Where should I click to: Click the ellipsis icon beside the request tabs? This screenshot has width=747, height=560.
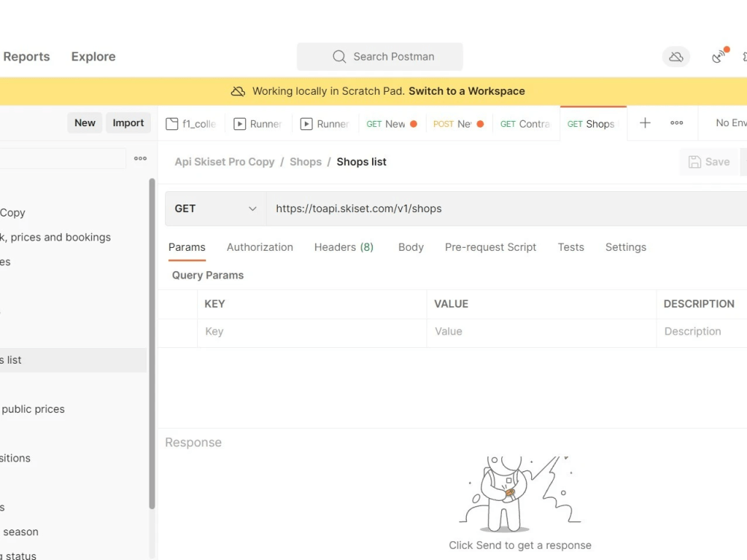click(x=677, y=122)
